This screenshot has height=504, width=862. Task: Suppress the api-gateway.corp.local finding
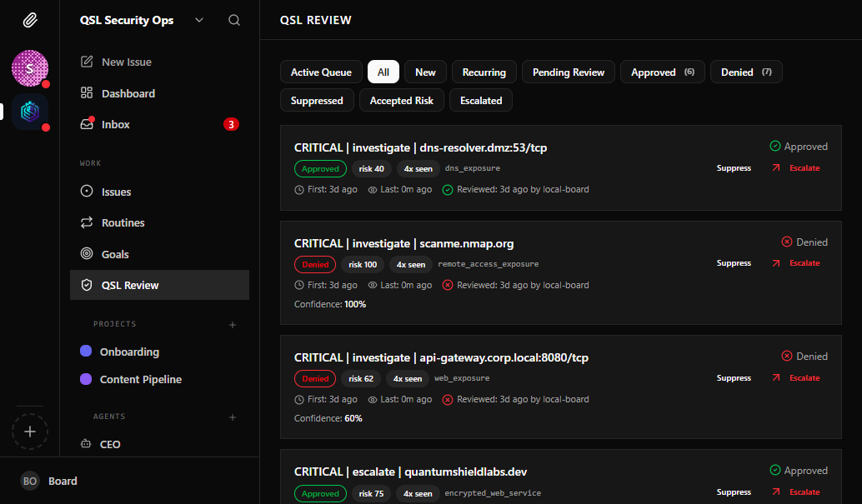(x=734, y=377)
